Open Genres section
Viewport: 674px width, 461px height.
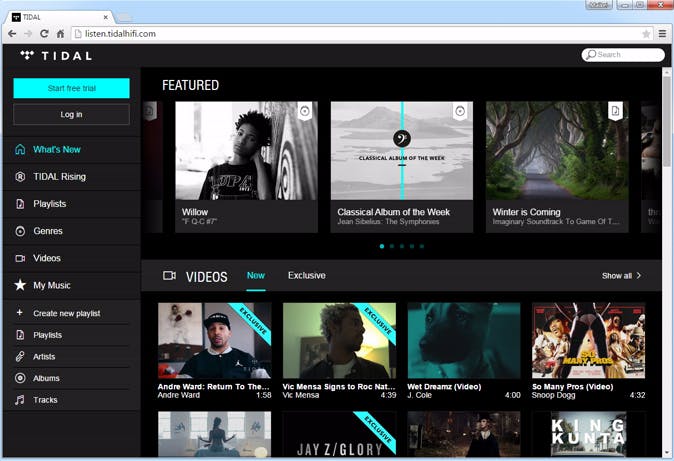point(71,231)
